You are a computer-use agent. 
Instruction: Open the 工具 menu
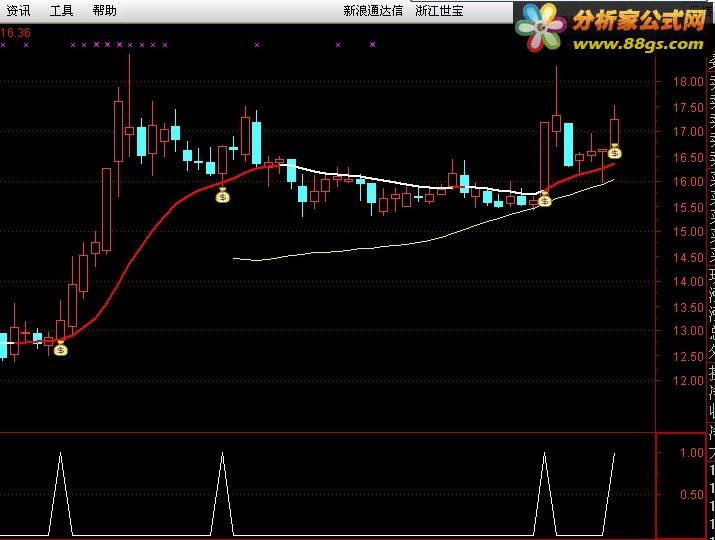(62, 10)
